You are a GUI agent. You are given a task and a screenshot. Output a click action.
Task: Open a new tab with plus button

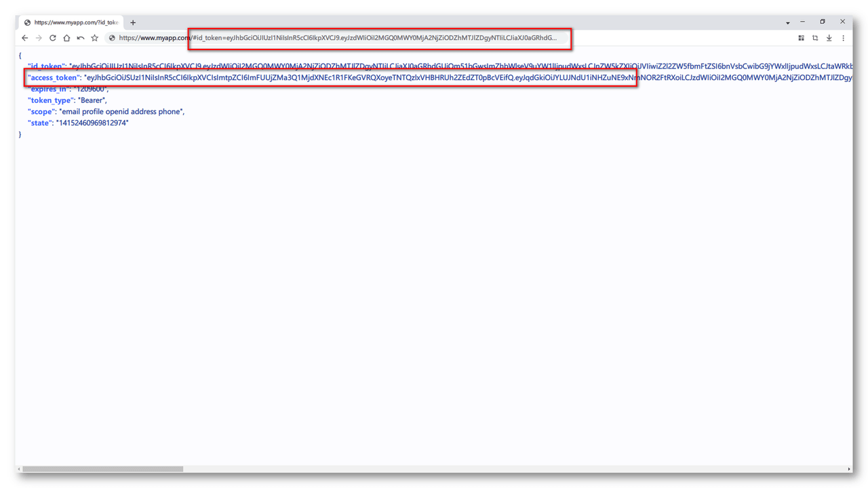coord(133,22)
